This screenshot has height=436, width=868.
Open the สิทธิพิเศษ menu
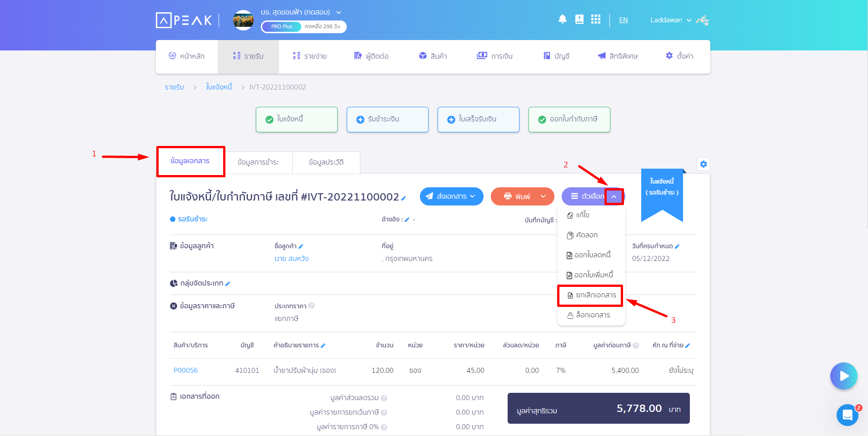click(x=618, y=56)
